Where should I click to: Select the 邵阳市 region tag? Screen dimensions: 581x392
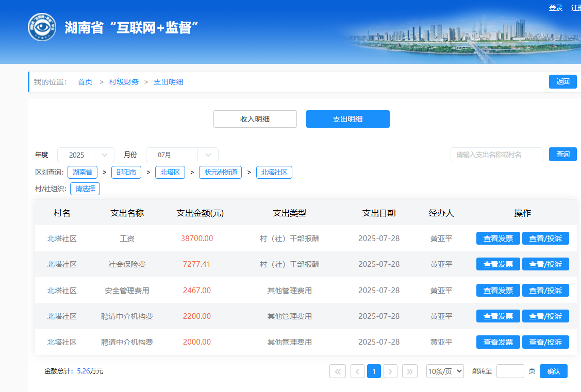pyautogui.click(x=126, y=172)
